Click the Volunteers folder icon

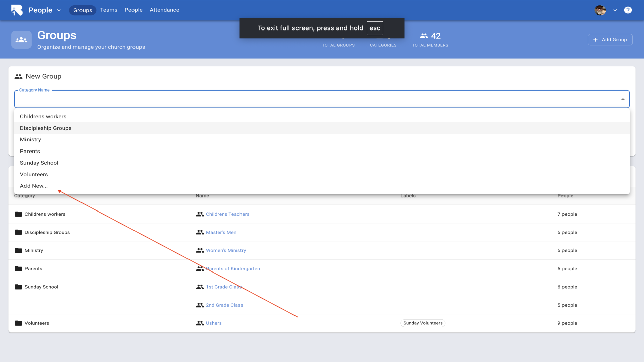18,323
